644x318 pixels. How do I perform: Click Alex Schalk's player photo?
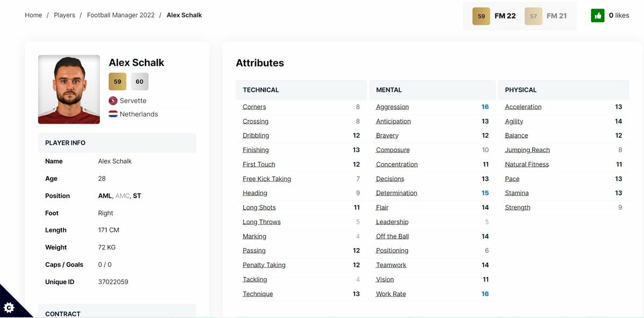click(69, 89)
